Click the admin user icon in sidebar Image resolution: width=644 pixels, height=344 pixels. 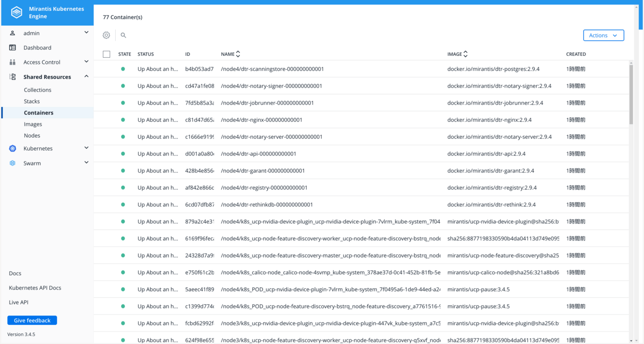[13, 33]
